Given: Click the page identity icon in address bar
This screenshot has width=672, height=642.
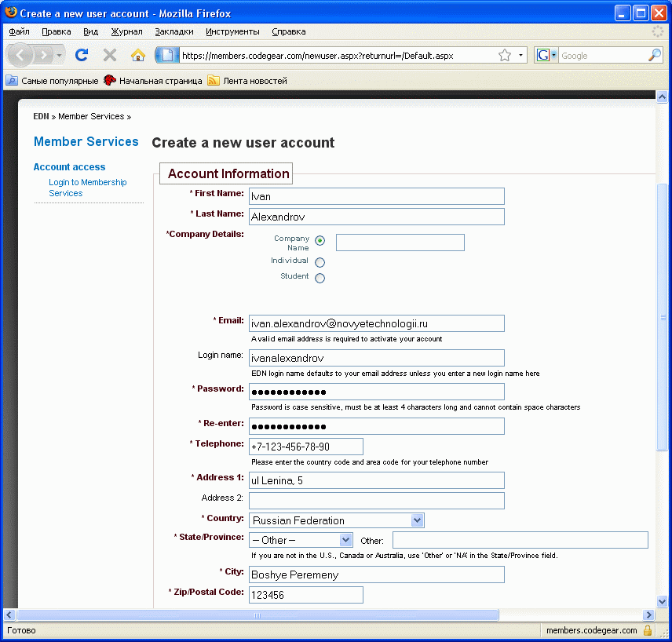Looking at the screenshot, I should (x=167, y=55).
